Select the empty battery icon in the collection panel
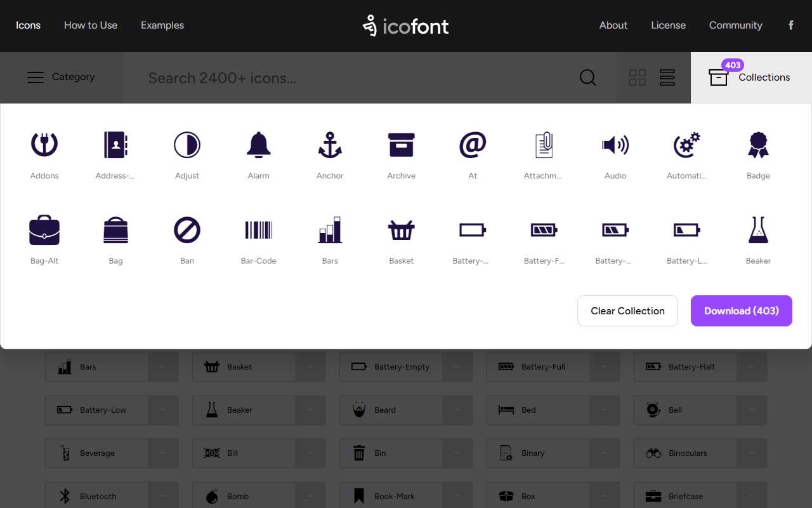 click(473, 230)
